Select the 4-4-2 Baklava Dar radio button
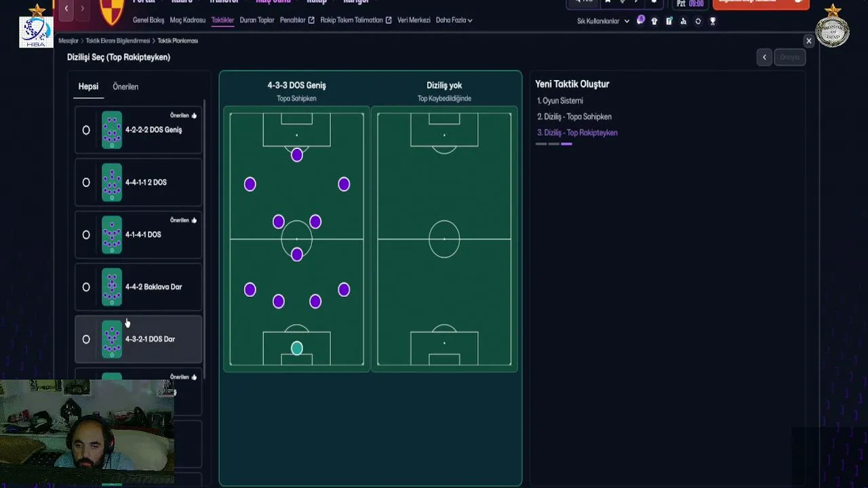868x488 pixels. (x=86, y=287)
